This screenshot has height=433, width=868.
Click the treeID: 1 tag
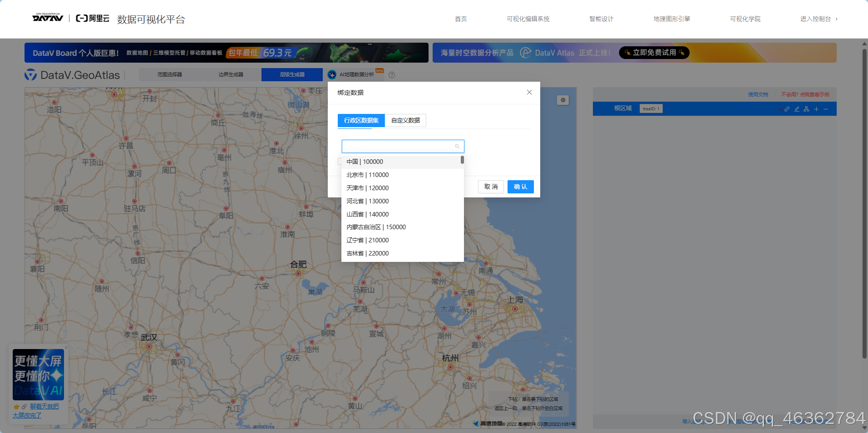pos(651,108)
